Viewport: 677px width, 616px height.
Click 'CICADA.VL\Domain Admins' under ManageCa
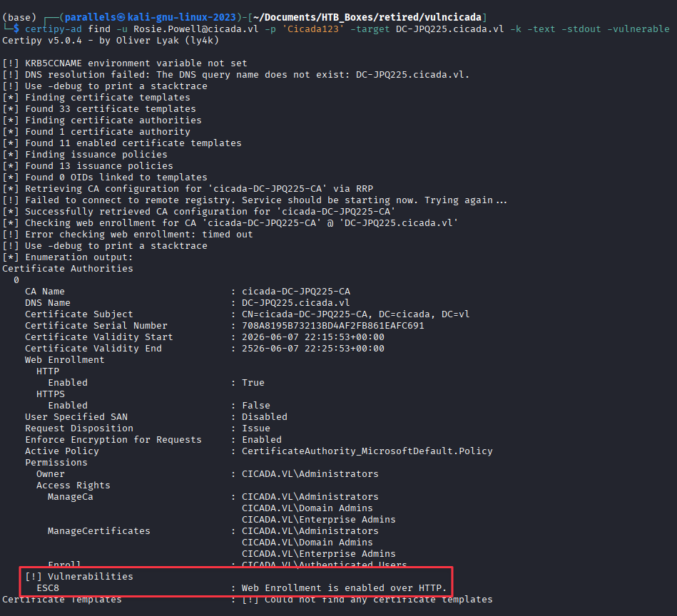click(x=307, y=508)
